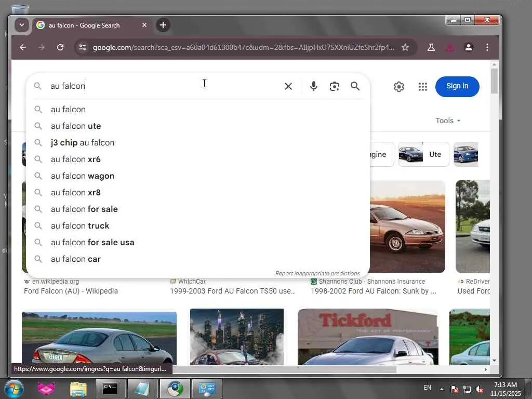Search by image with camera lens icon
This screenshot has height=399, width=532.
[335, 86]
